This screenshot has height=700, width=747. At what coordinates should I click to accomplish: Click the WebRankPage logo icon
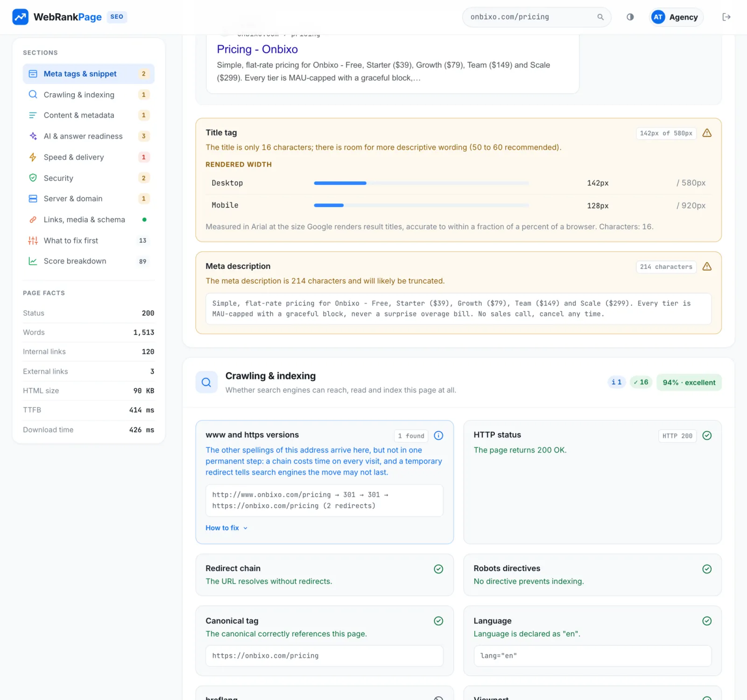(x=20, y=17)
